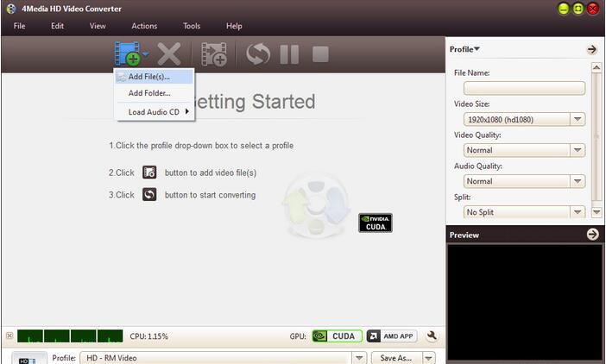This screenshot has width=606, height=364.
Task: Click the NVIDIA CUDA badge
Action: point(376,223)
